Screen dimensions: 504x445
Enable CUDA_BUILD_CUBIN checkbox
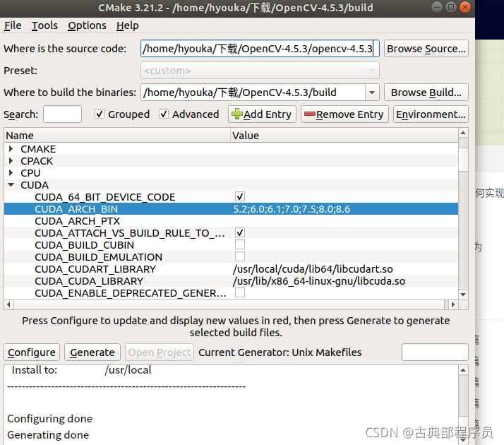pyautogui.click(x=240, y=244)
